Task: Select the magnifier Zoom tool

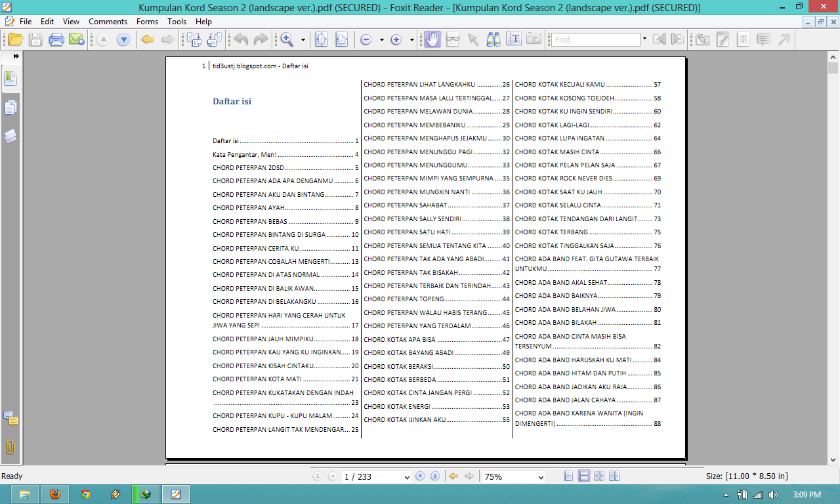Action: point(287,40)
